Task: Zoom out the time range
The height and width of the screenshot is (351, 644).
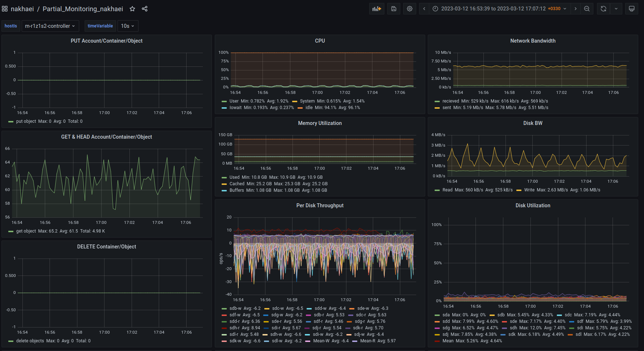Action: click(587, 9)
